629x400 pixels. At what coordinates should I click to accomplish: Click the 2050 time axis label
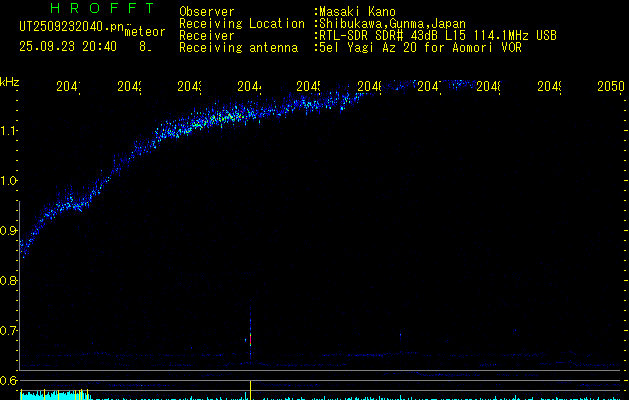tap(610, 88)
